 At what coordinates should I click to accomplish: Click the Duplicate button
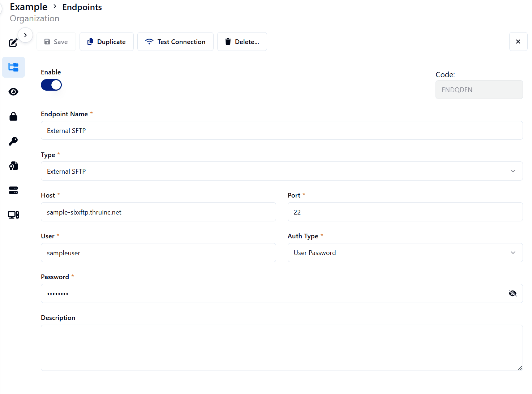(107, 42)
